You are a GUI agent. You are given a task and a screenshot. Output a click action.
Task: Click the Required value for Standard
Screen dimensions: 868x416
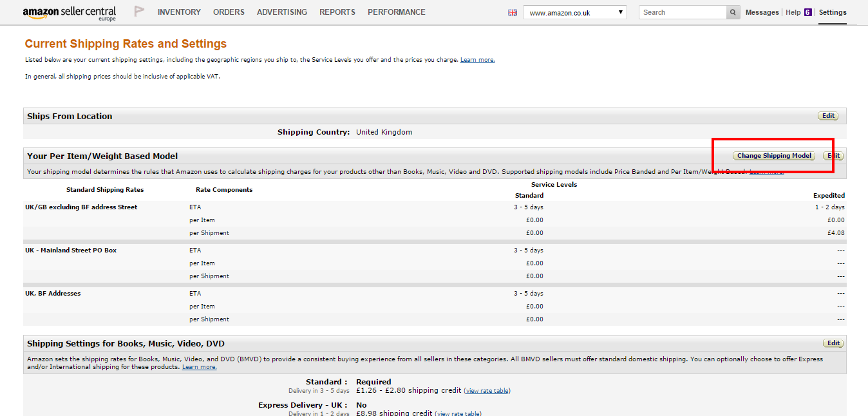pos(373,382)
